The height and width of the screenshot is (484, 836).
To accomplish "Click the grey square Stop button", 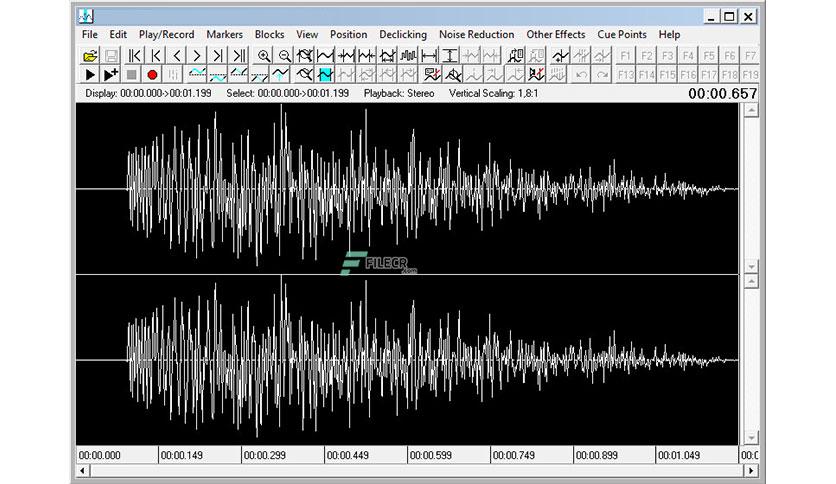I will [x=132, y=75].
